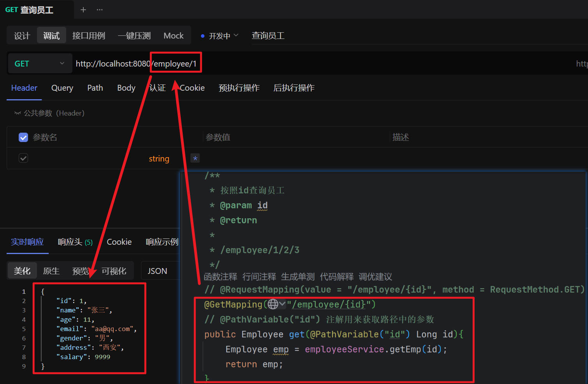Click the 按照id查询员工 comment line
Screen dimensions: 588x384
[x=247, y=190]
